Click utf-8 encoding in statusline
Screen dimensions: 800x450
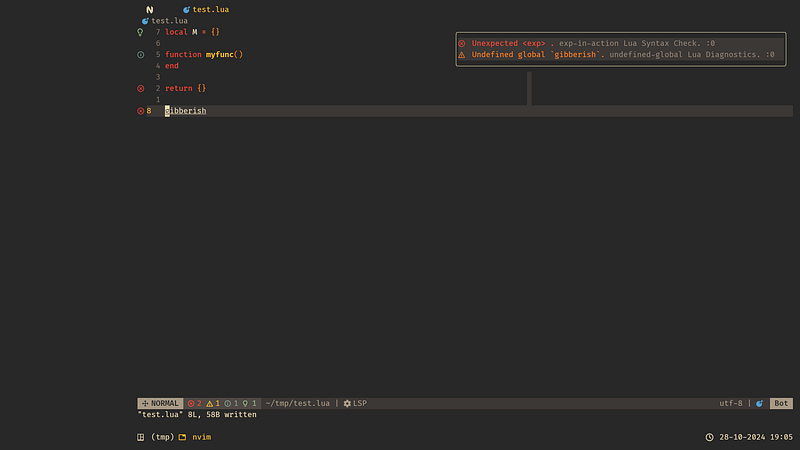[x=731, y=403]
